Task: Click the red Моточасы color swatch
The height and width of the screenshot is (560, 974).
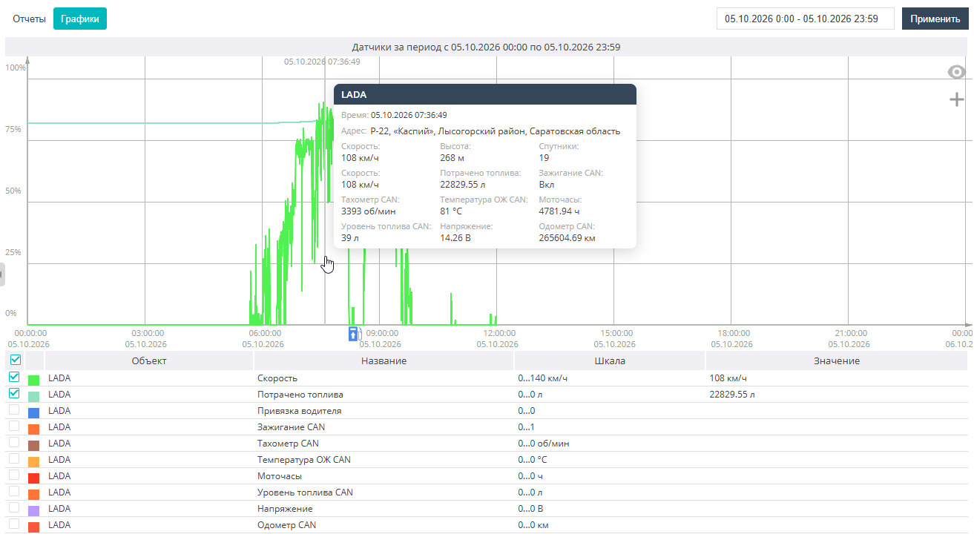Action: point(33,478)
